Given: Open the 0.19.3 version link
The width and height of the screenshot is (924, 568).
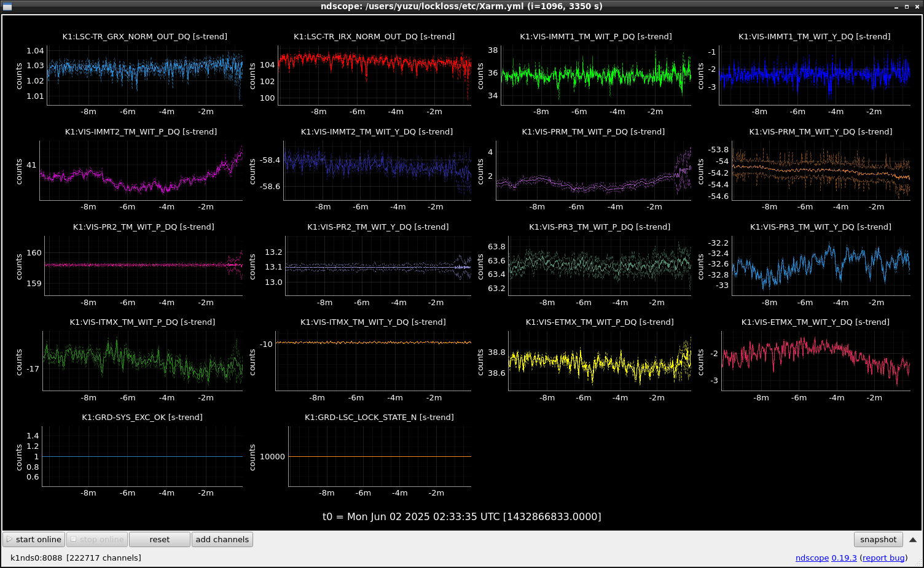Looking at the screenshot, I should pyautogui.click(x=844, y=558).
